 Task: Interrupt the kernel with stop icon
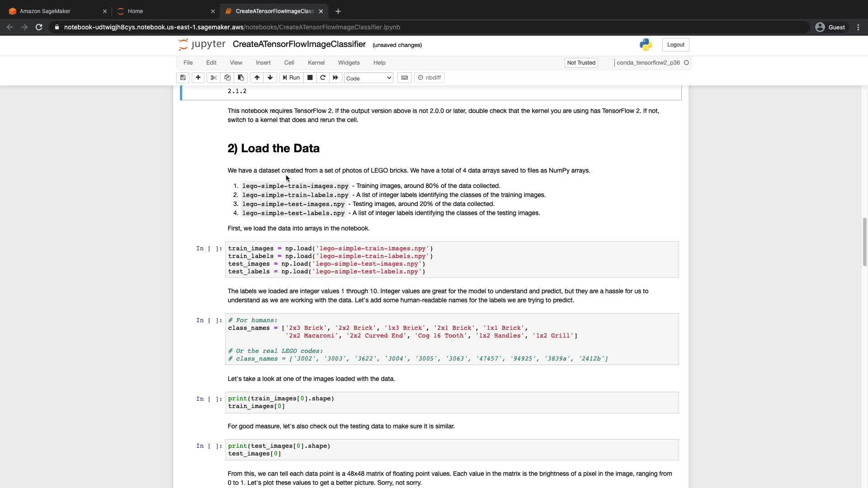pyautogui.click(x=310, y=78)
